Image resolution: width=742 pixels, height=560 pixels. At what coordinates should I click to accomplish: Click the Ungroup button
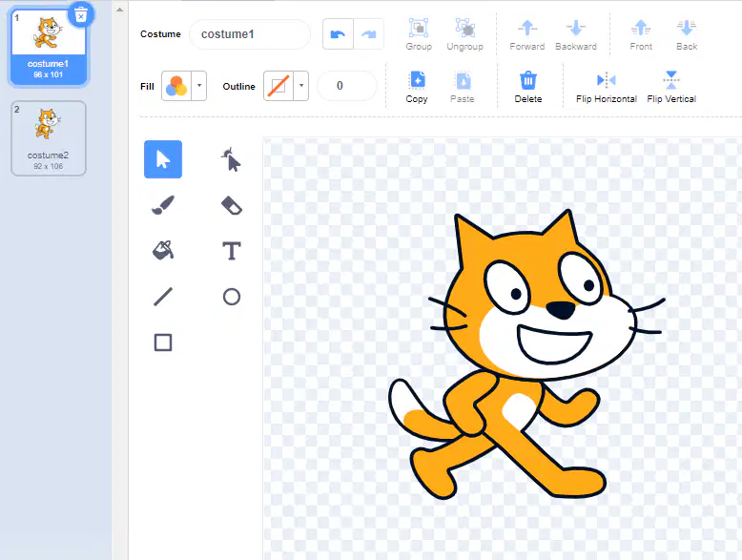[464, 34]
